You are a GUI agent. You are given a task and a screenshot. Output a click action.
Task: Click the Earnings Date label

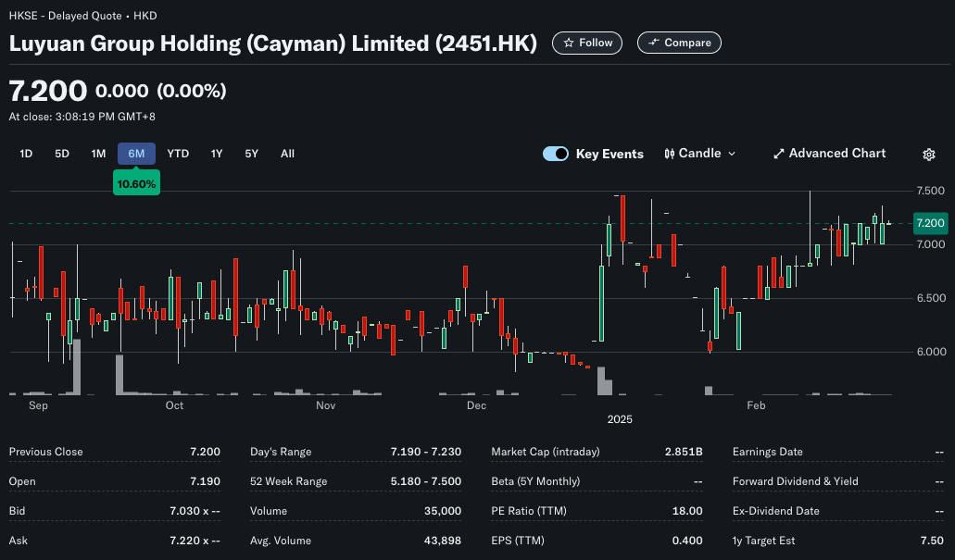(x=767, y=452)
